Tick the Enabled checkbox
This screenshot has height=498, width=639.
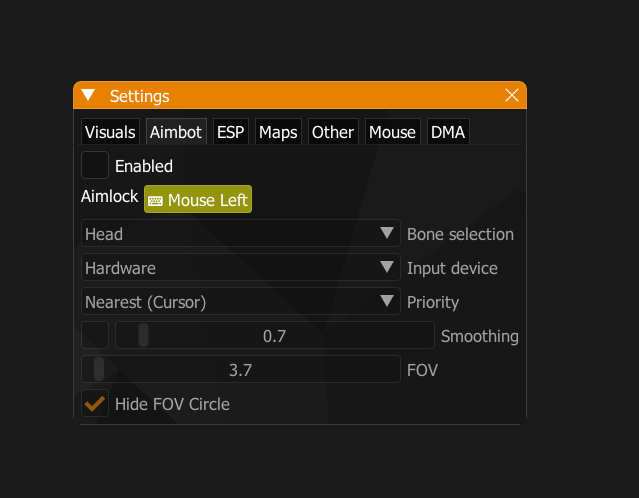(95, 165)
